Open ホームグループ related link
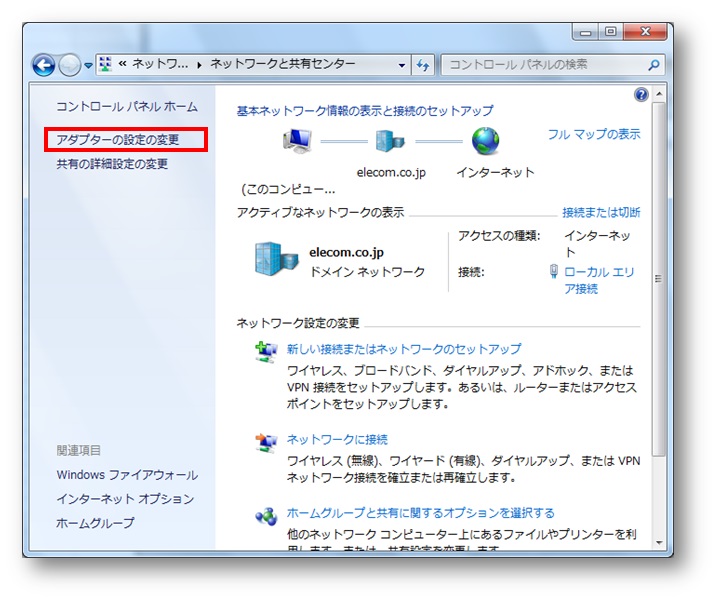716x600 pixels. click(95, 523)
